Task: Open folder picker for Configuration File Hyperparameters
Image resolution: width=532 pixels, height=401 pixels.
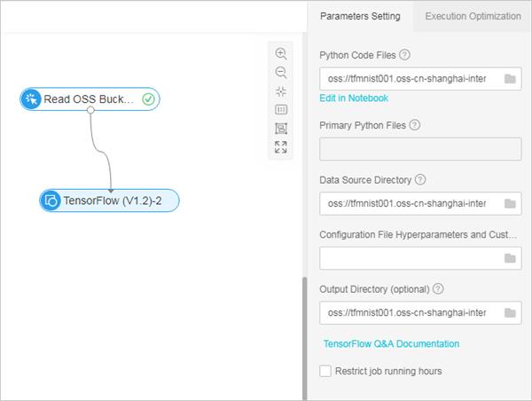Action: (x=510, y=258)
